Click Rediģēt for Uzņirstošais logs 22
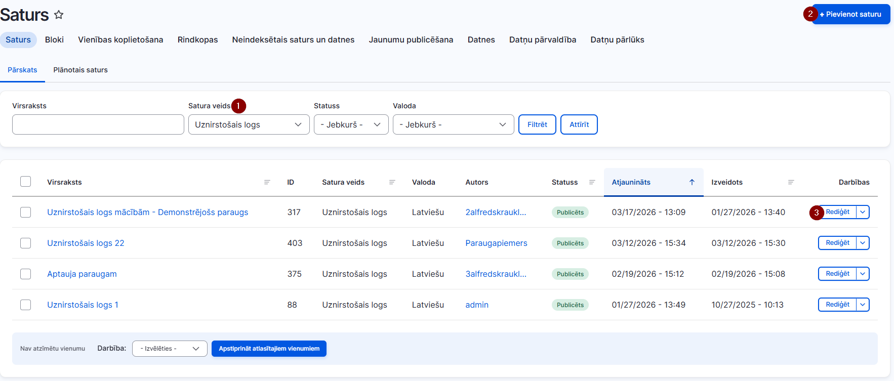Screen dimensions: 894x381 (x=838, y=243)
